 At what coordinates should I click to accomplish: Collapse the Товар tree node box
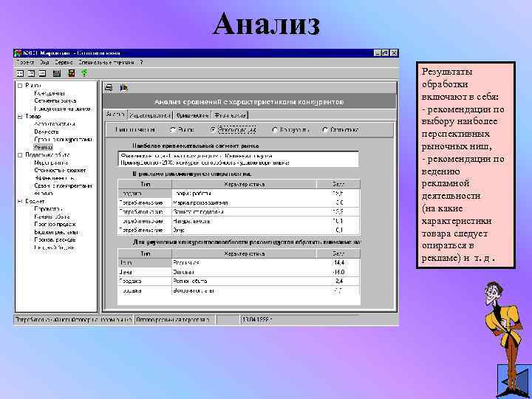(x=20, y=117)
